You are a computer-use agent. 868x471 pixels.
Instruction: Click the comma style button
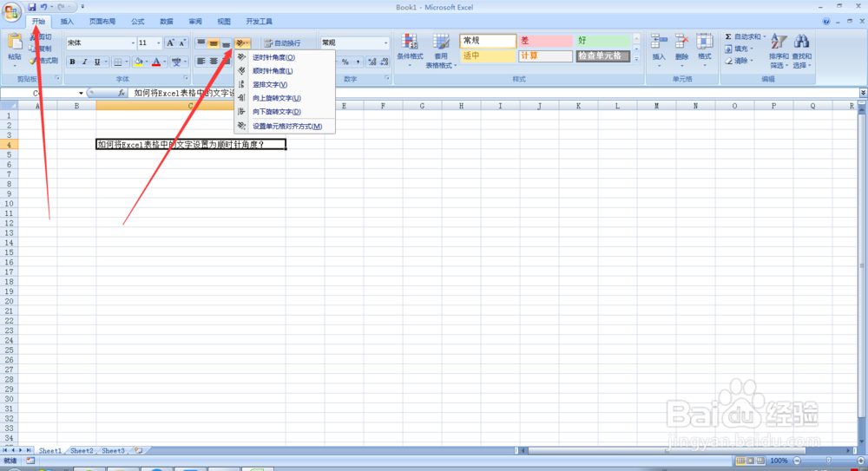[x=358, y=62]
